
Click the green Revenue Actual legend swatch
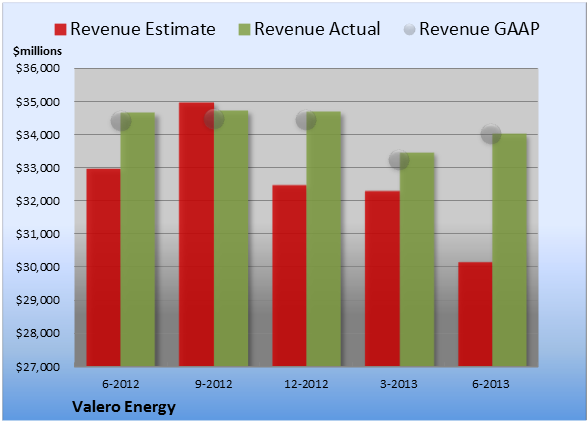click(244, 30)
